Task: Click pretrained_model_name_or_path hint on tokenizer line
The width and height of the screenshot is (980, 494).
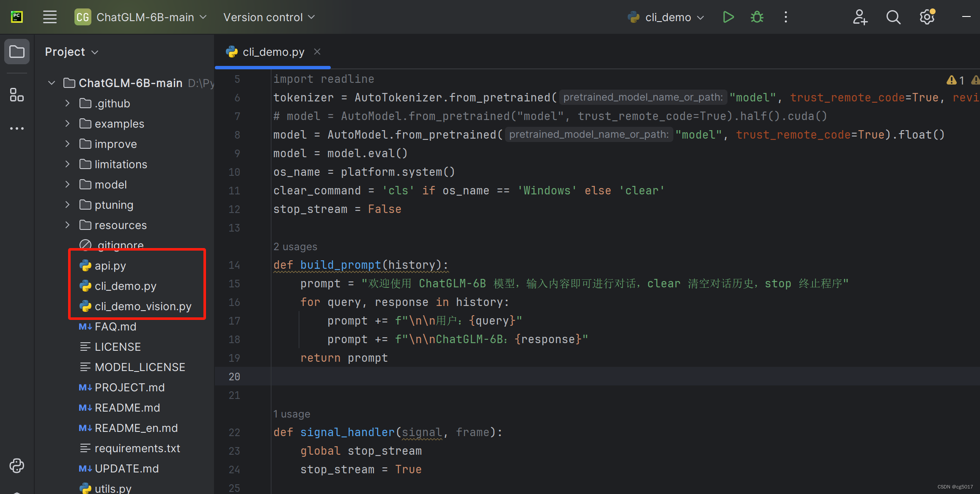Action: click(642, 98)
